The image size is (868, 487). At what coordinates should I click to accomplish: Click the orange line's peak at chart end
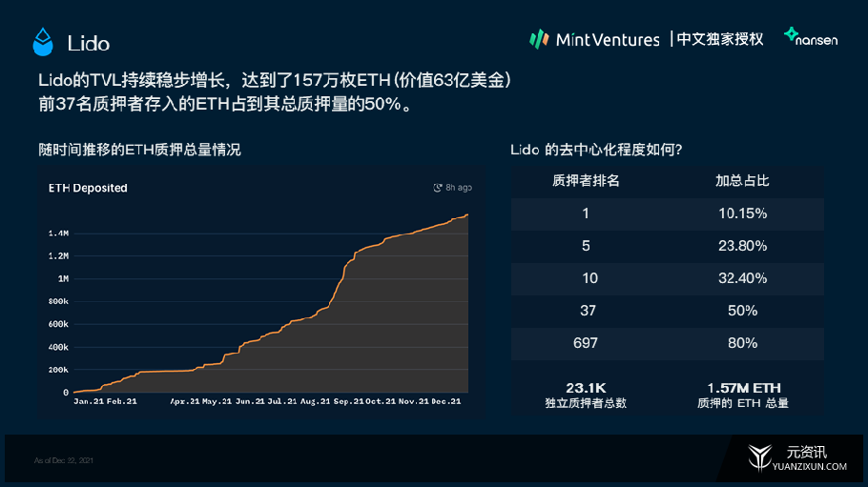[x=467, y=215]
